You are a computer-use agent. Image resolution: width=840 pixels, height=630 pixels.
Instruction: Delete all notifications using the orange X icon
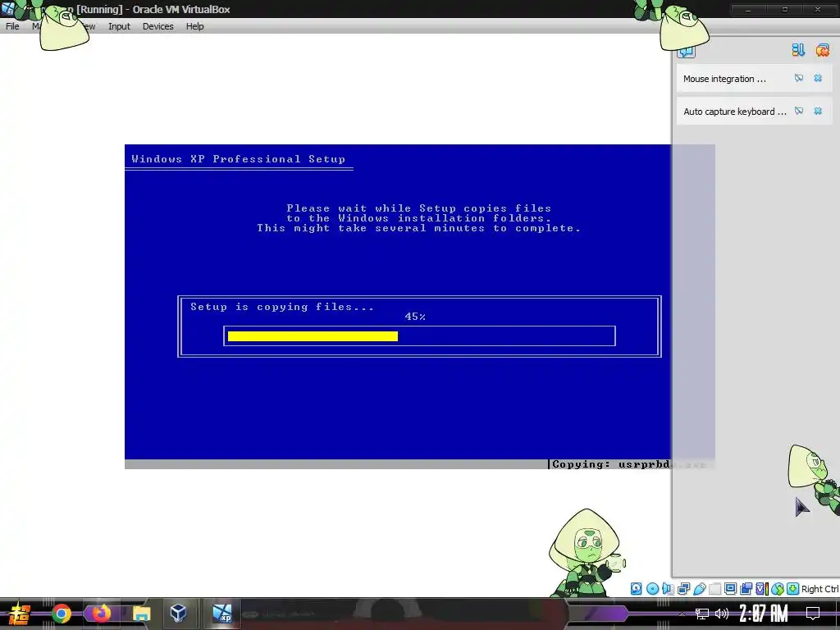point(822,50)
